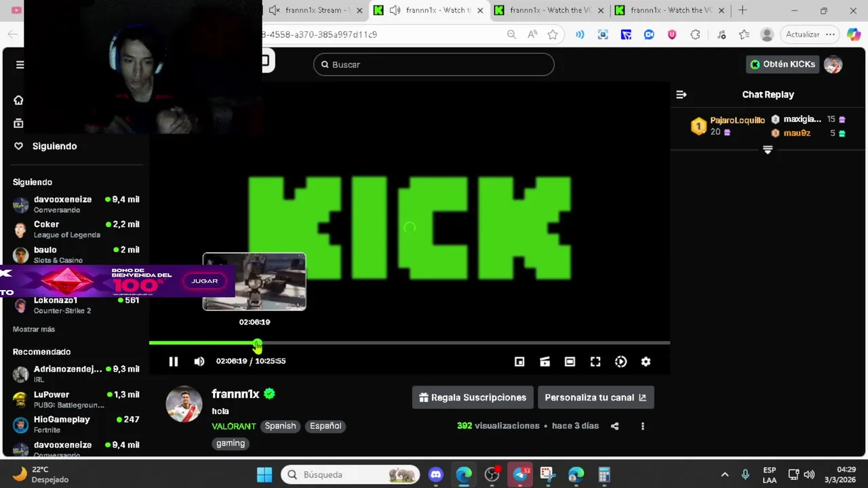Click the gold rank 1 badge

tap(698, 126)
